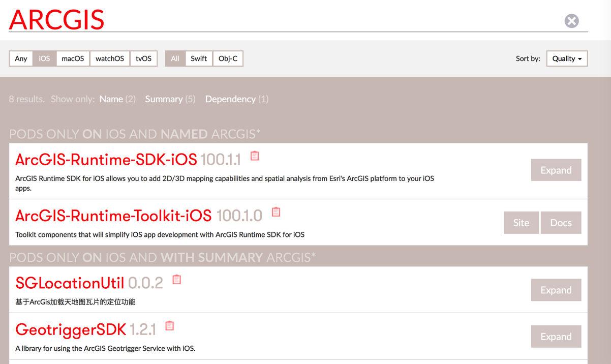611x364 pixels.
Task: Click clipboard icon next to ArcGIS-Runtime-Toolkit-iOS
Action: [x=276, y=212]
